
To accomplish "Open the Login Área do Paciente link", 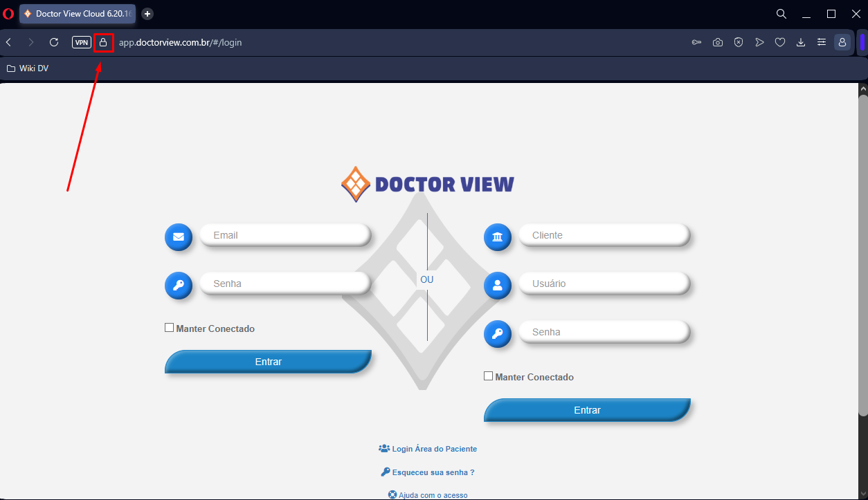I will point(434,449).
